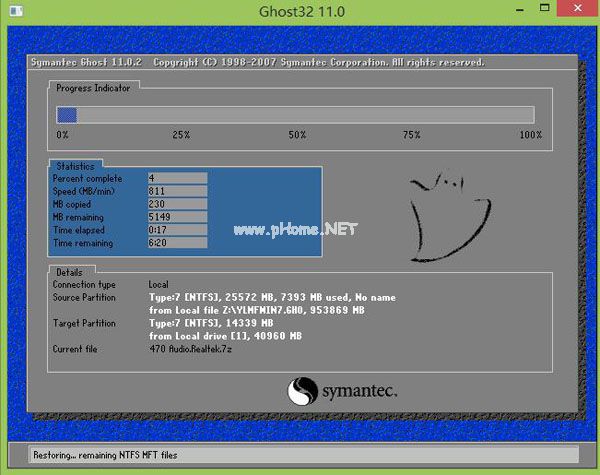Click the blue filled progress bar segment
Viewport: 600px width, 475px height.
67,115
